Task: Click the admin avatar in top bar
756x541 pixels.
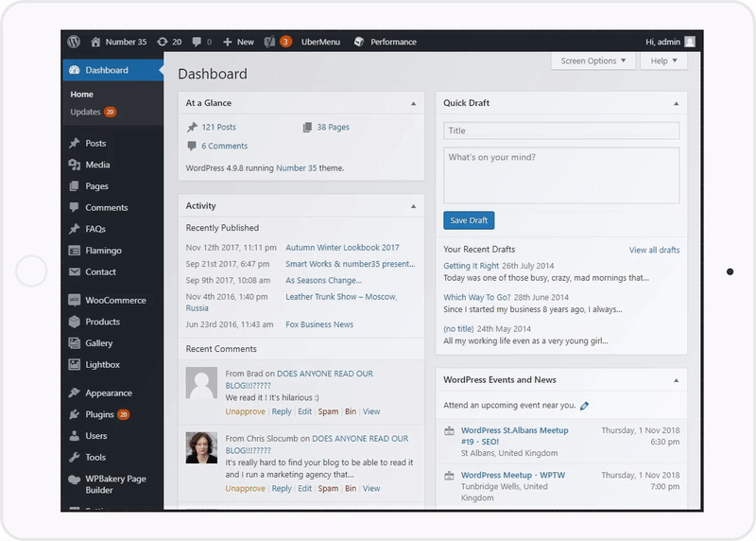Action: click(690, 42)
